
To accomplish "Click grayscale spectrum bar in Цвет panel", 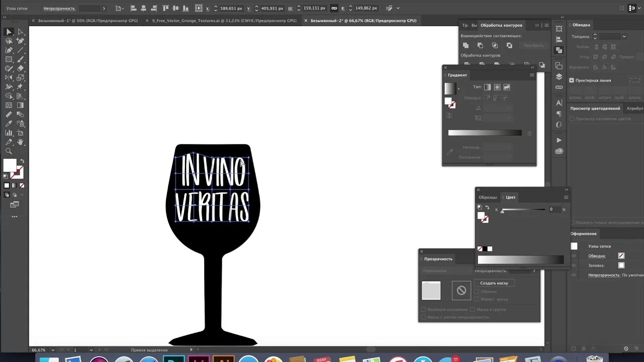I will click(x=521, y=259).
